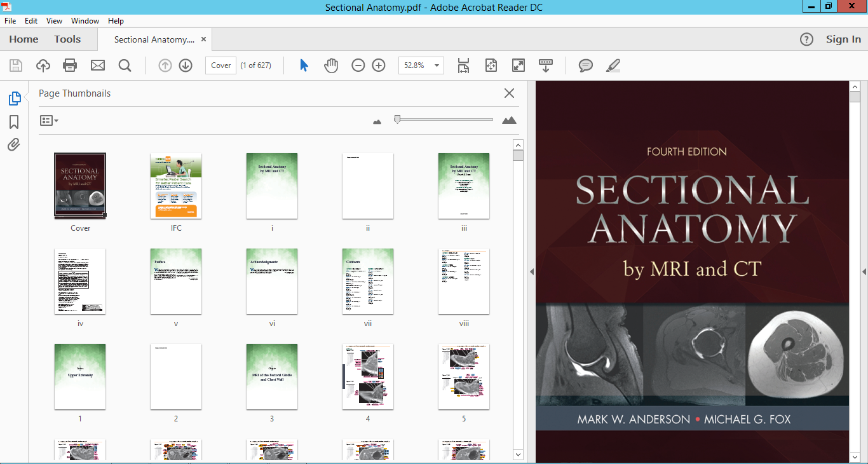Screen dimensions: 868x464
Task: Expand the right tools pane arrow
Action: [864, 271]
